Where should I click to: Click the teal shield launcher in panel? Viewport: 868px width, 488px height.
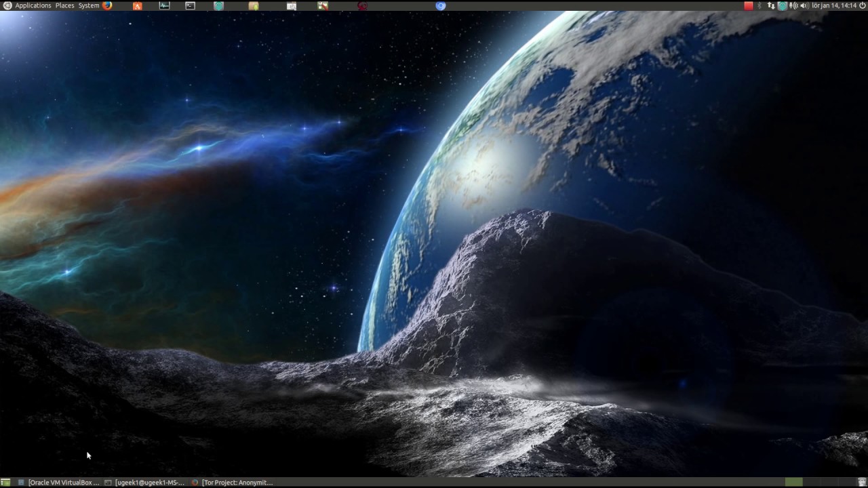coord(218,5)
